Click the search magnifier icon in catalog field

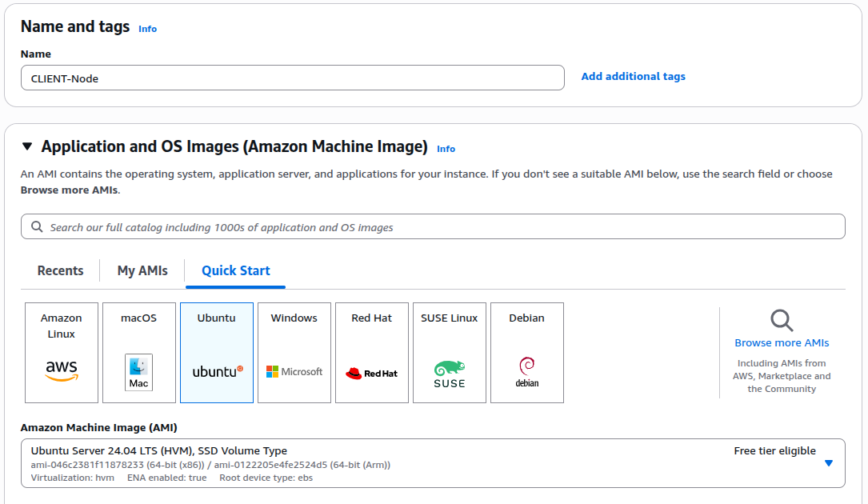37,227
